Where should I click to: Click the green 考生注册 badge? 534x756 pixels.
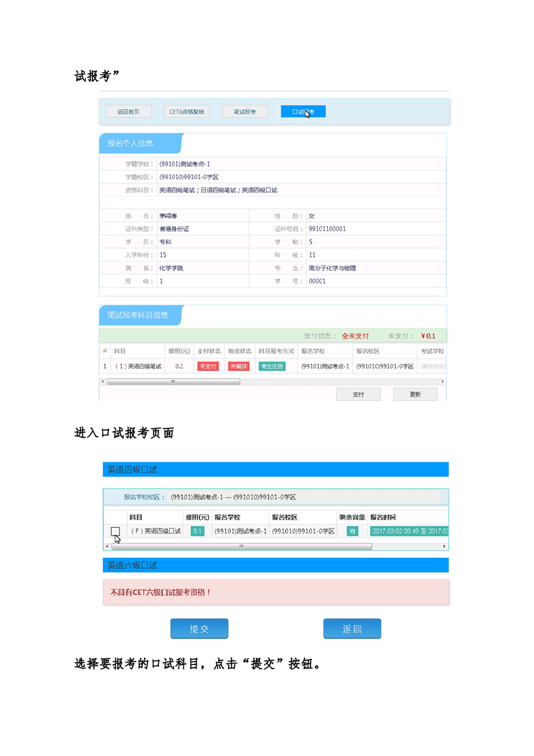271,367
